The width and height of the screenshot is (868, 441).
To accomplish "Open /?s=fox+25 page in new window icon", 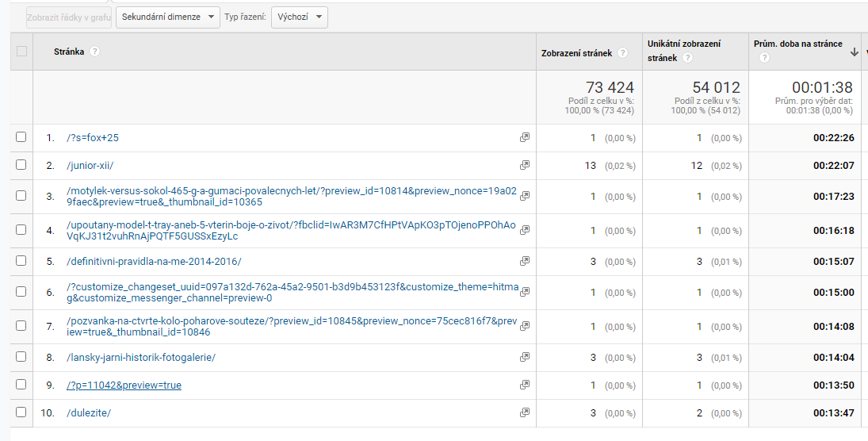I will 524,137.
